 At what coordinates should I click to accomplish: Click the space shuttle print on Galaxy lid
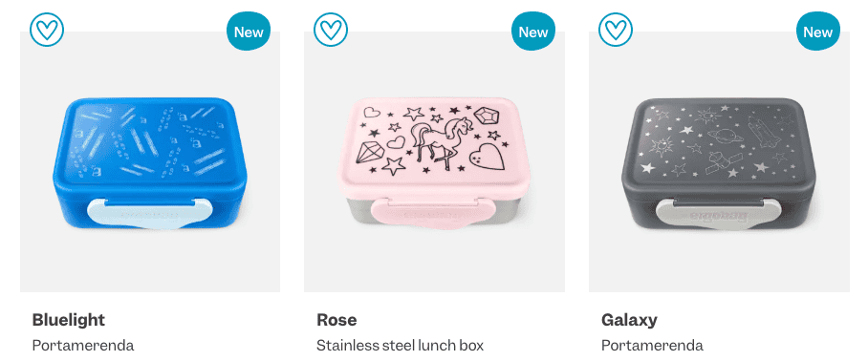[761, 132]
